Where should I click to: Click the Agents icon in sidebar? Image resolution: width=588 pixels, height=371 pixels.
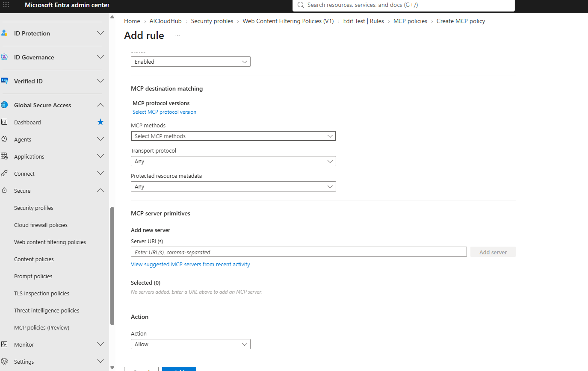coord(4,139)
